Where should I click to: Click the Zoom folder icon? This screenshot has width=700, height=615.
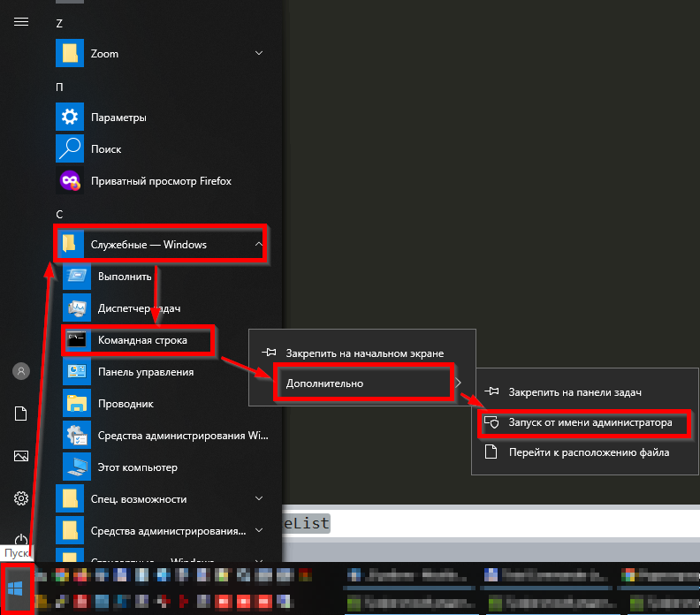click(x=70, y=53)
